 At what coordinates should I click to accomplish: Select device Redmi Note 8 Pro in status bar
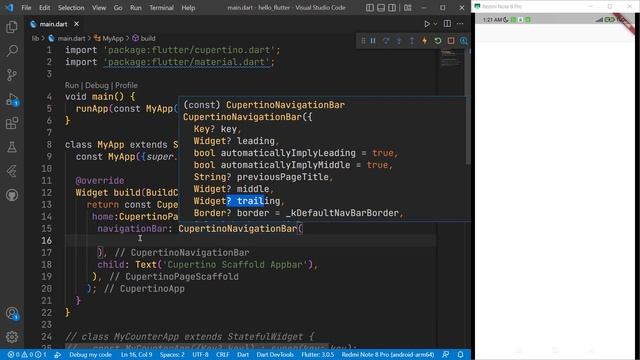pyautogui.click(x=388, y=355)
